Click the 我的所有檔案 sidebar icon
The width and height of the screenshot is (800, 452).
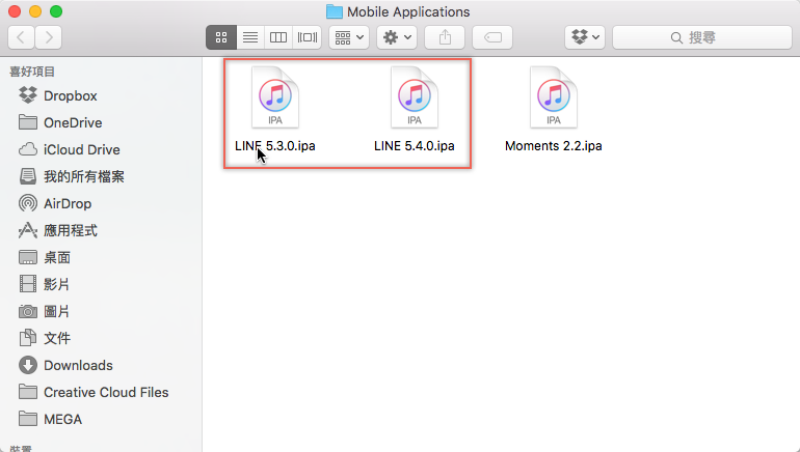click(x=28, y=177)
